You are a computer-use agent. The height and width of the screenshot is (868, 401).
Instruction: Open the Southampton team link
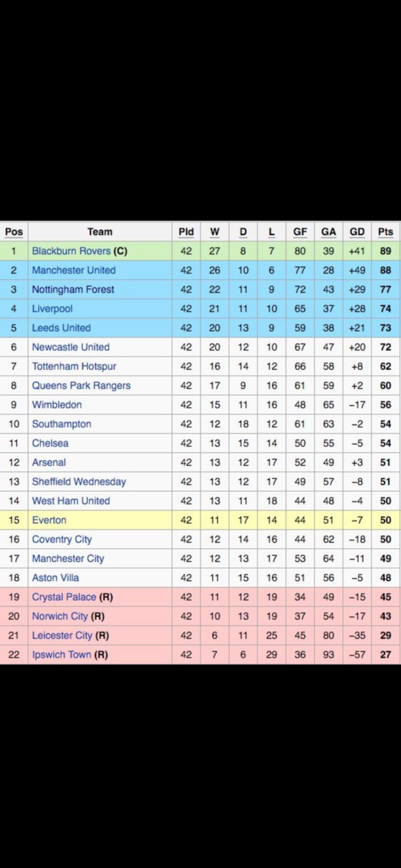click(x=62, y=424)
